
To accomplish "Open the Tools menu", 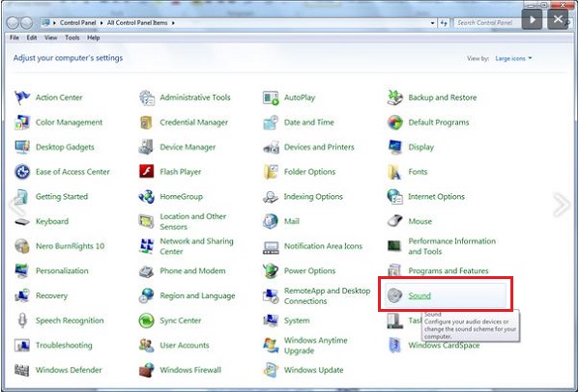I will pos(72,38).
